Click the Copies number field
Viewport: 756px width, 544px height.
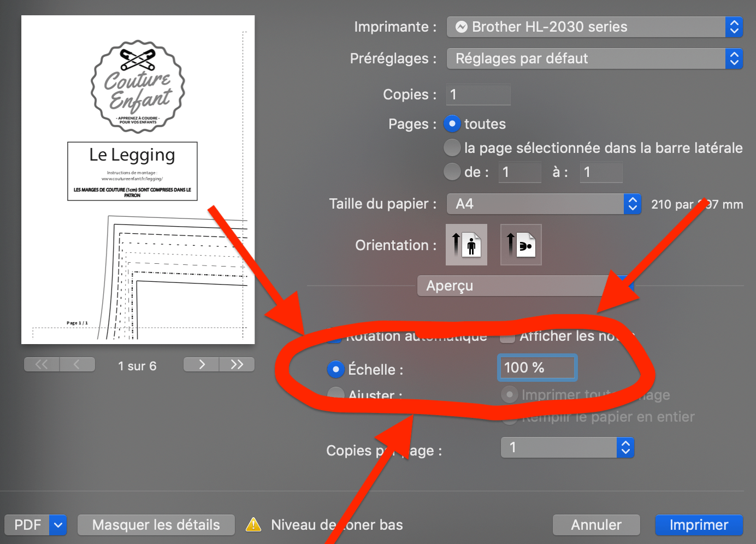click(479, 94)
